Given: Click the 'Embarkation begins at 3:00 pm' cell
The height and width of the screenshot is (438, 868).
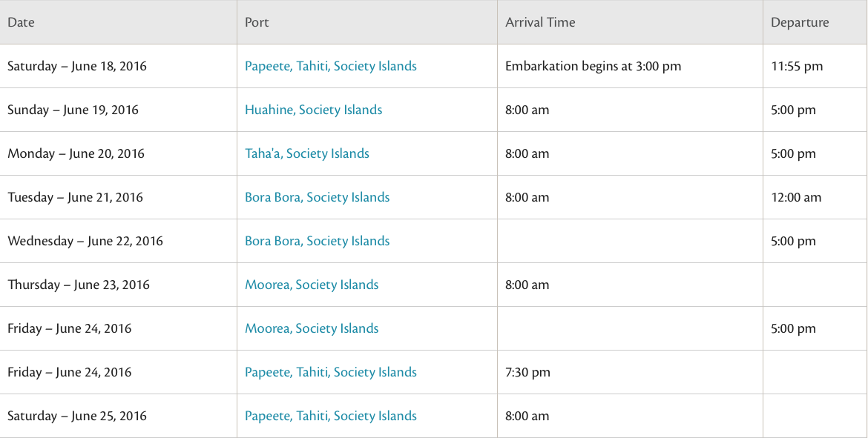Looking at the screenshot, I should point(593,66).
